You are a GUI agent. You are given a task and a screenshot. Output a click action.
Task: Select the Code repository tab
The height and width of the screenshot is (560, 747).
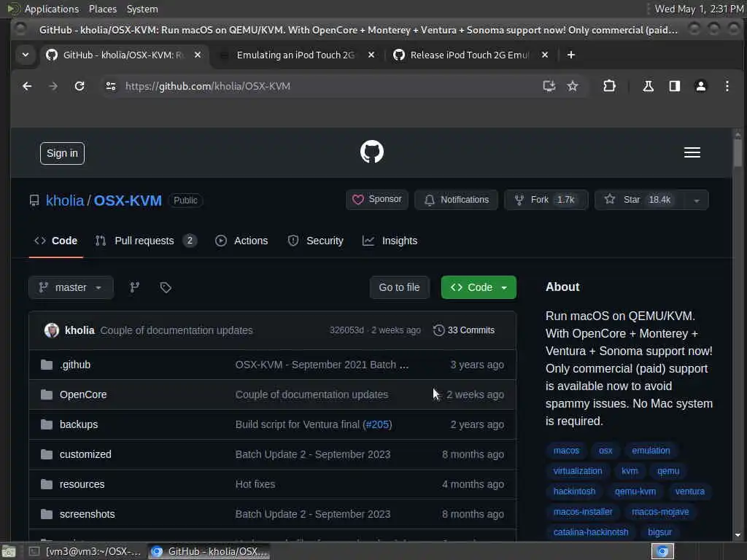click(x=55, y=241)
